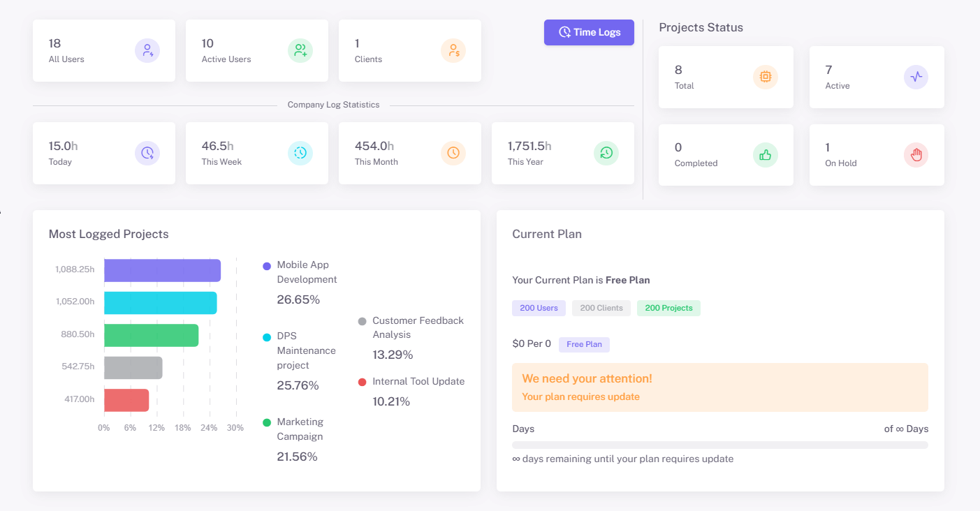Click the Most Logged Projects heading
980x511 pixels.
(108, 234)
